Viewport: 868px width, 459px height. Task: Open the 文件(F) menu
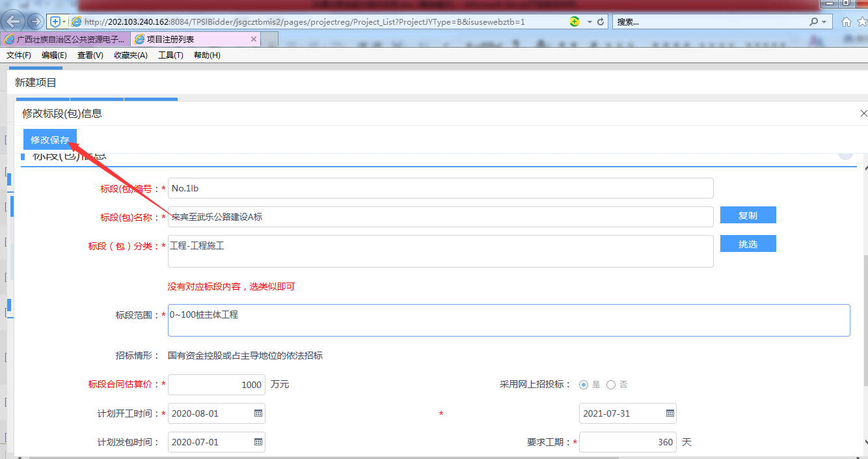click(x=19, y=55)
